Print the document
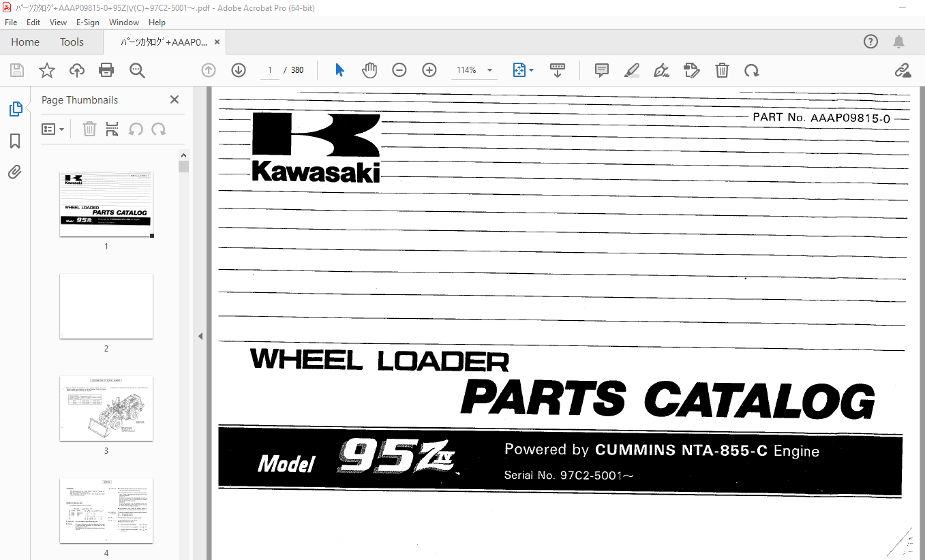 [x=106, y=70]
